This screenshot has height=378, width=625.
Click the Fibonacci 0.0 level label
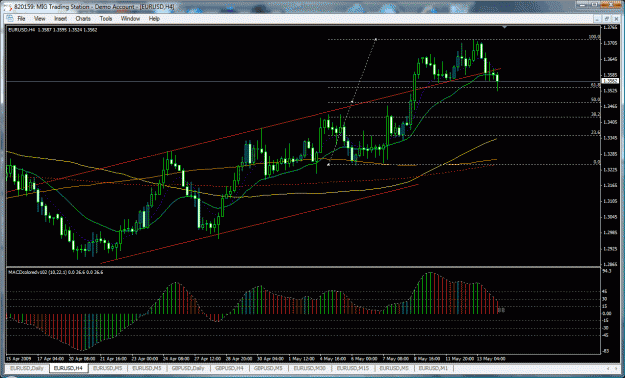pyautogui.click(x=597, y=162)
